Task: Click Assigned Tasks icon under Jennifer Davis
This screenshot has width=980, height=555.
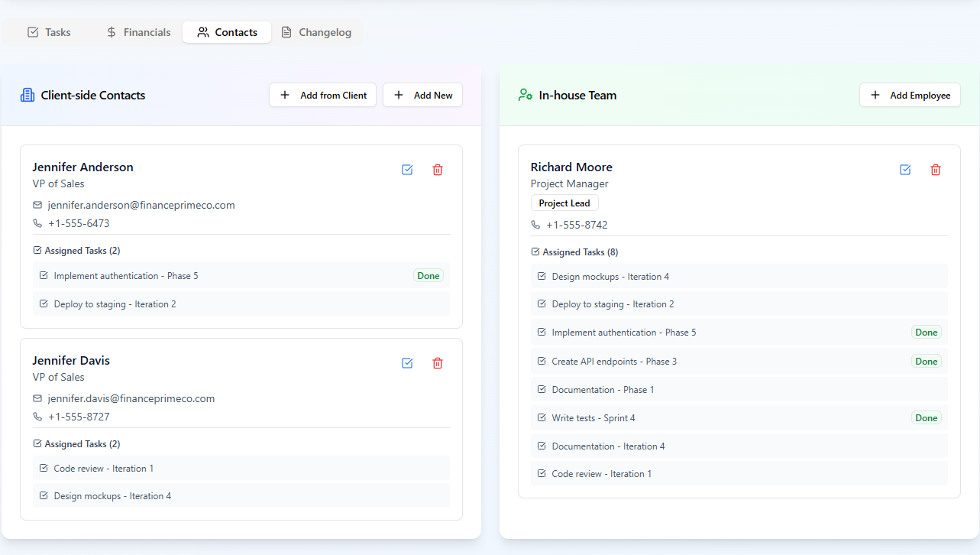Action: (x=37, y=443)
